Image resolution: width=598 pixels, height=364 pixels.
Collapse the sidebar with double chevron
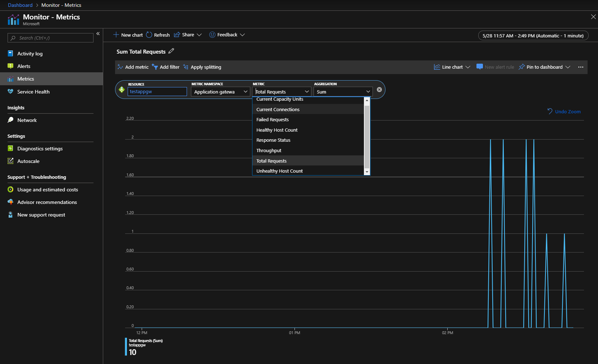pos(98,33)
